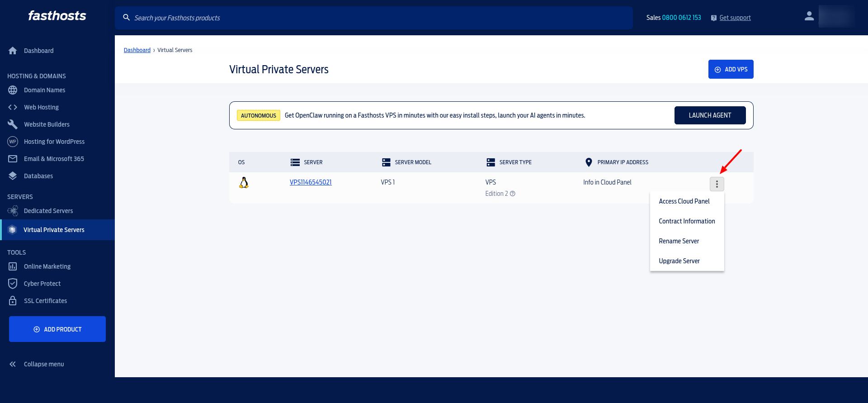The image size is (868, 403).
Task: Click the ADD VPS button
Action: click(x=731, y=69)
